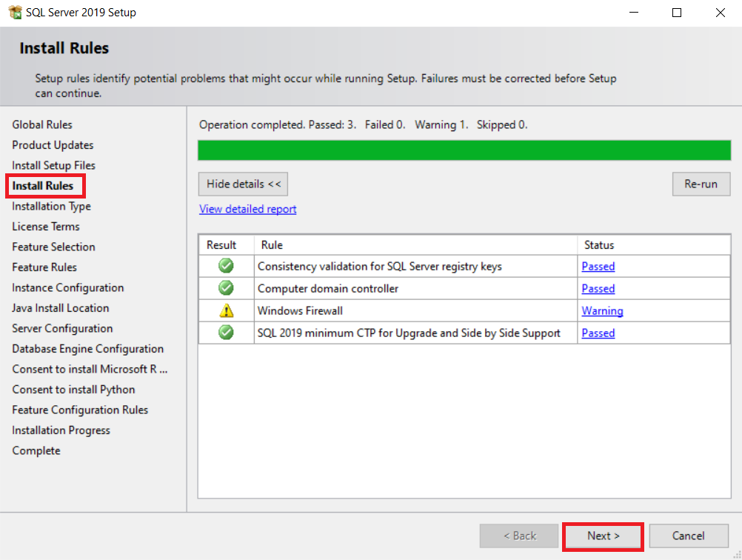
Task: Open the Windows Firewall Warning link
Action: click(602, 310)
